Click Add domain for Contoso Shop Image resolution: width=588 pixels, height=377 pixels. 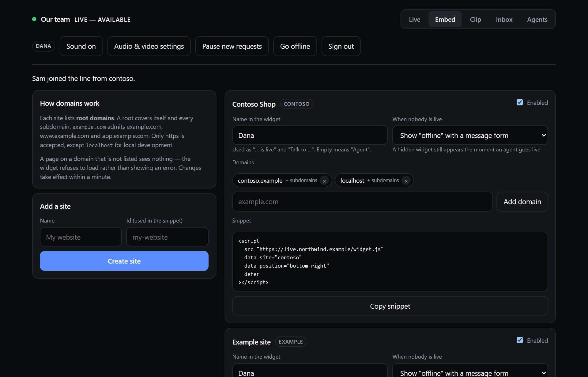click(522, 202)
